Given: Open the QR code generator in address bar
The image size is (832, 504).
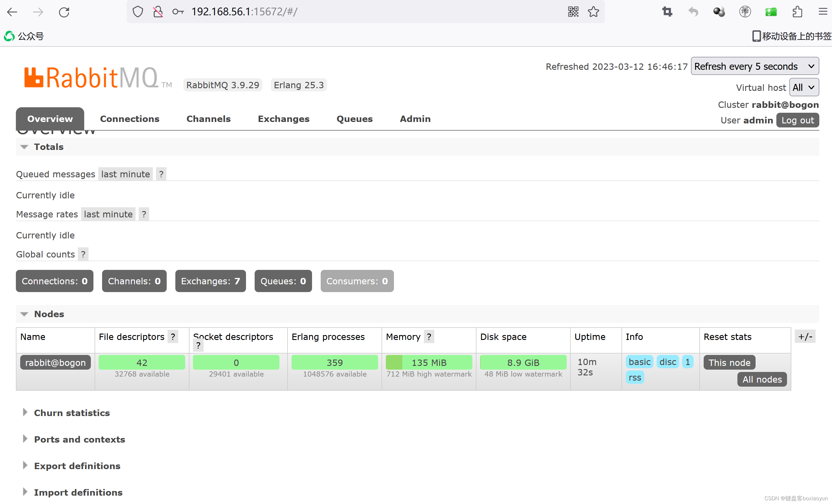Looking at the screenshot, I should [573, 12].
